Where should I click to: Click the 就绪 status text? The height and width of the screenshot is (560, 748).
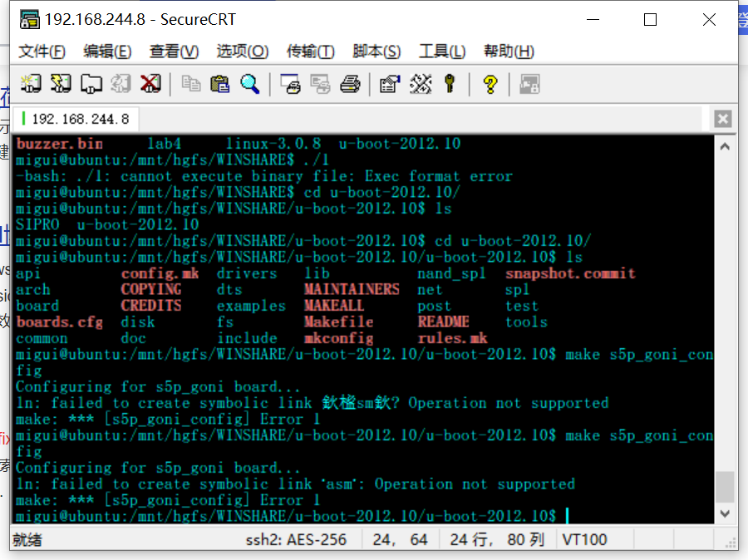tap(27, 540)
